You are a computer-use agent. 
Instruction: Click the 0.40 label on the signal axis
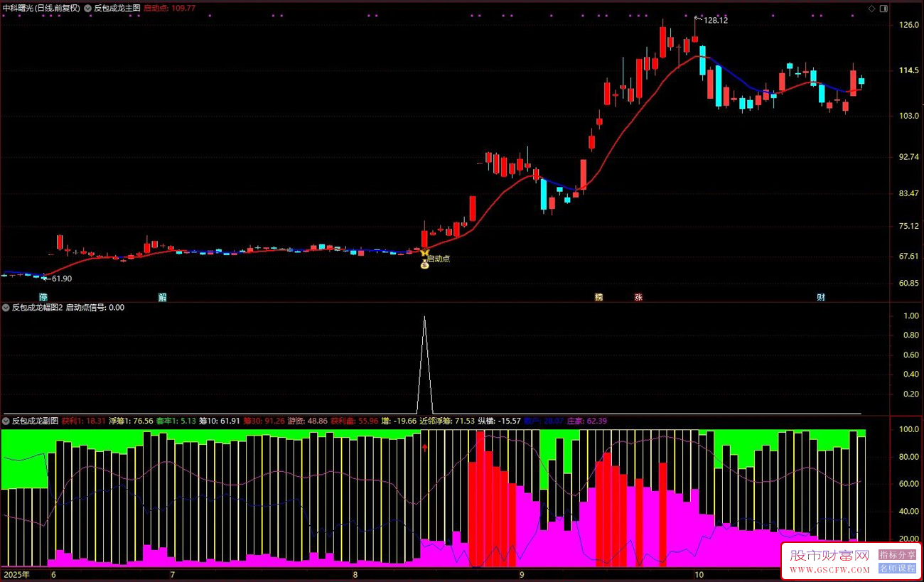coord(910,374)
